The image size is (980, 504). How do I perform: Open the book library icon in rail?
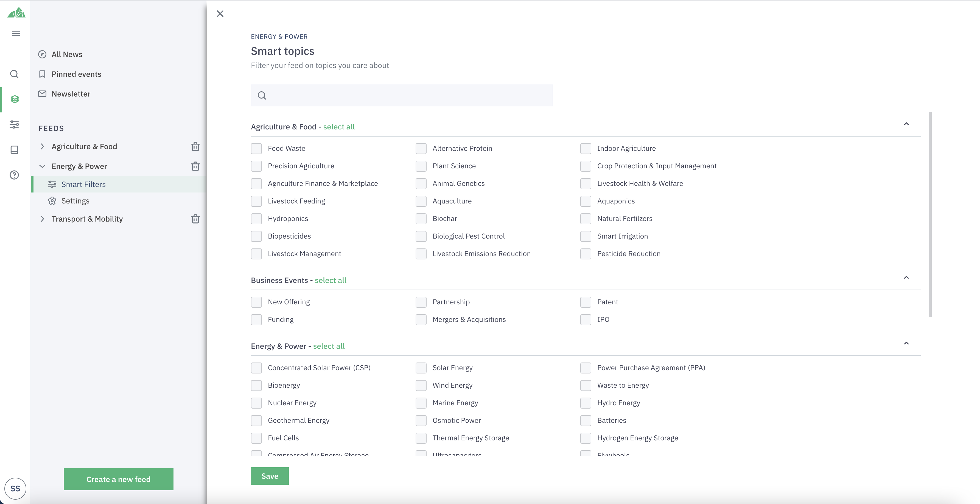pyautogui.click(x=15, y=150)
